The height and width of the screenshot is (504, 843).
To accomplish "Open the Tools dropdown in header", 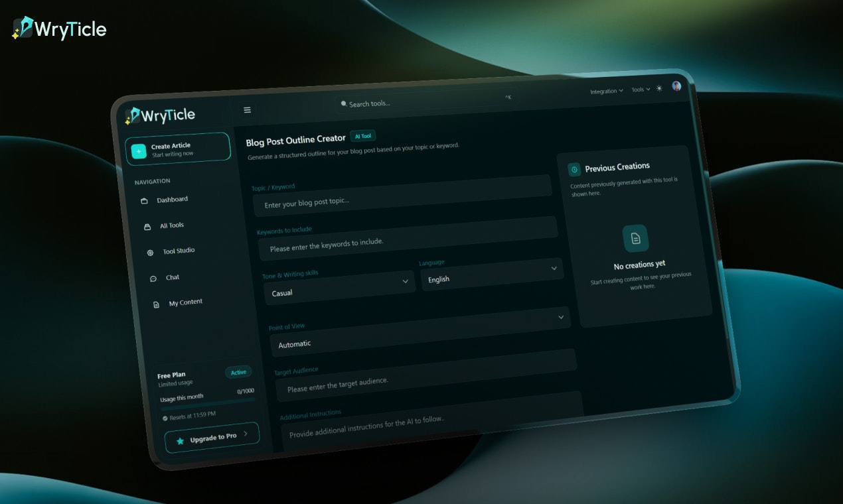I will [641, 90].
